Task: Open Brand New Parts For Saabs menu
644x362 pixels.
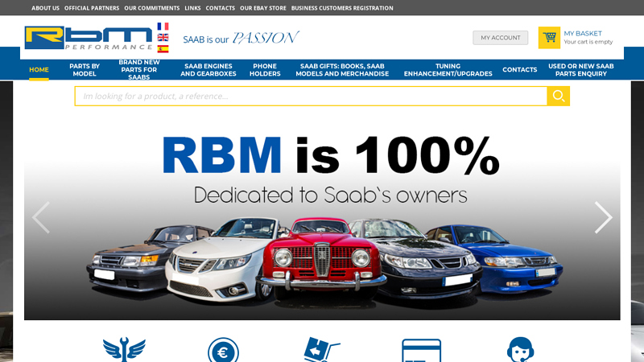Action: (x=139, y=70)
